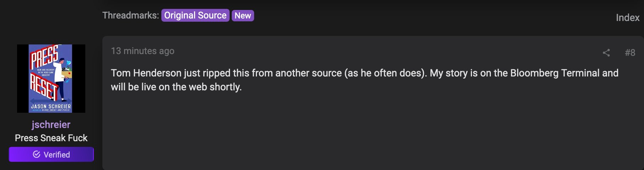Click the New threadmark badge
This screenshot has height=170, width=644.
coord(243,16)
